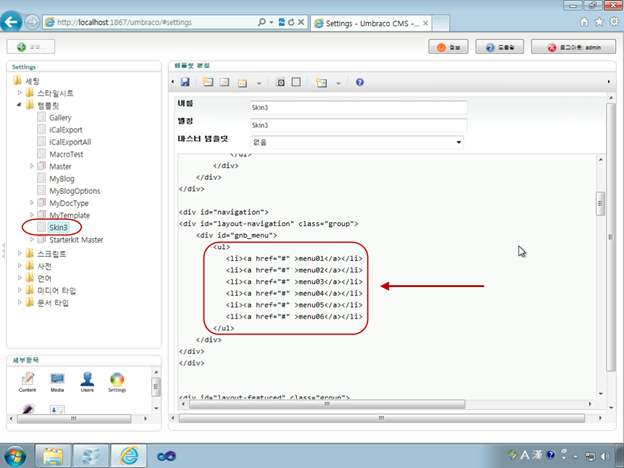Open the Members card section icon
Screen dimensions: 624x468
(x=57, y=410)
